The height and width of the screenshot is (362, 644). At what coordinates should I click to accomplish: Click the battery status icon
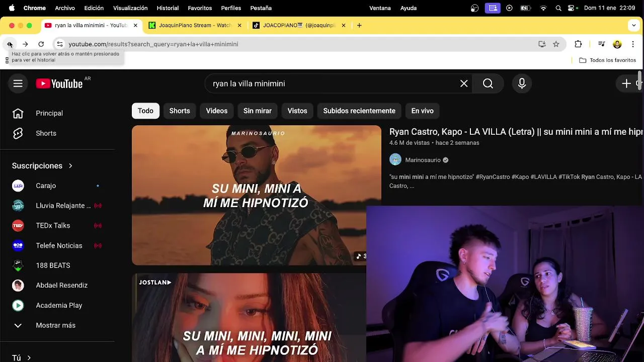[525, 8]
